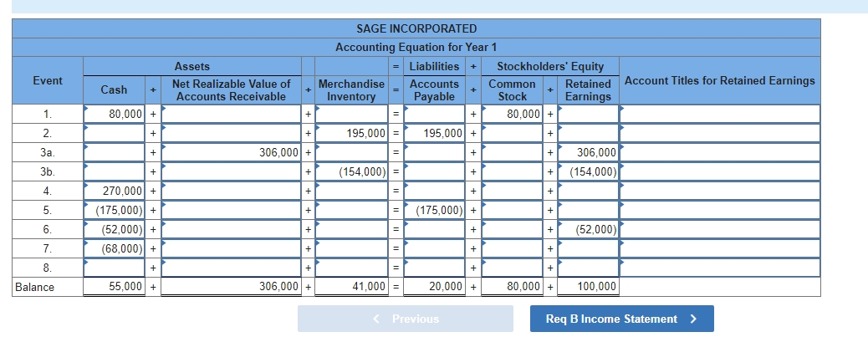Select empty Cash cell for event 8
Image resolution: width=868 pixels, height=337 pixels.
tap(114, 268)
